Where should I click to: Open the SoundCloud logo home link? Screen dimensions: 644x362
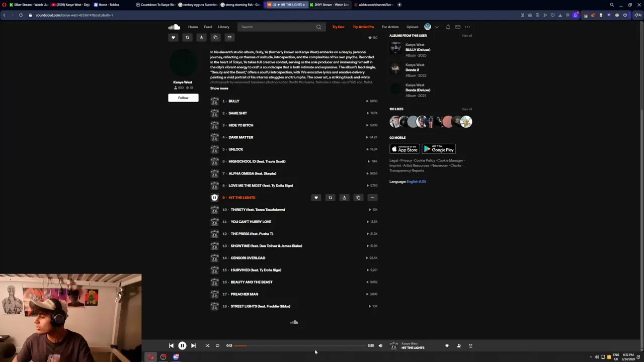tap(174, 27)
